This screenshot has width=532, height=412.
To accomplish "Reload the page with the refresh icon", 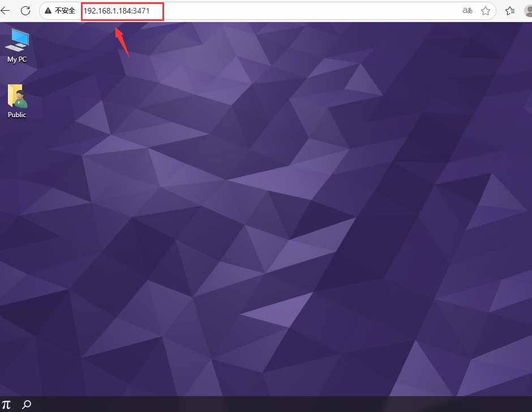I will coord(25,11).
